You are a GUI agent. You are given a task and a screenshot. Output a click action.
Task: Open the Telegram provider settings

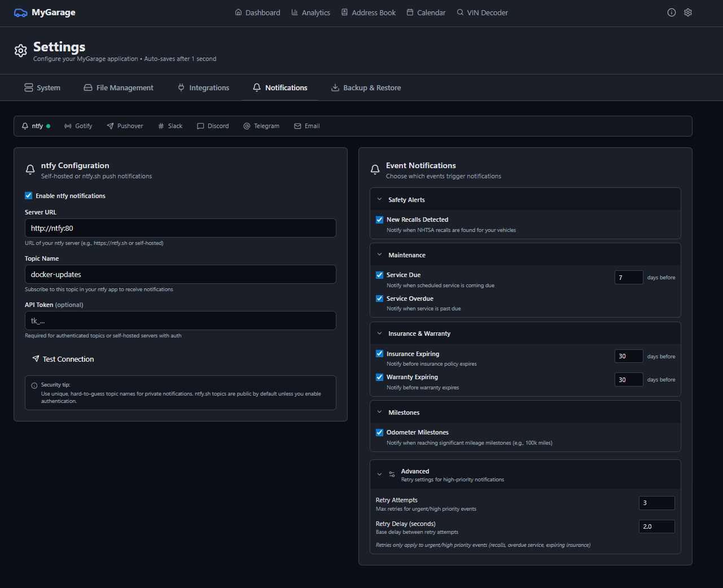pos(261,126)
